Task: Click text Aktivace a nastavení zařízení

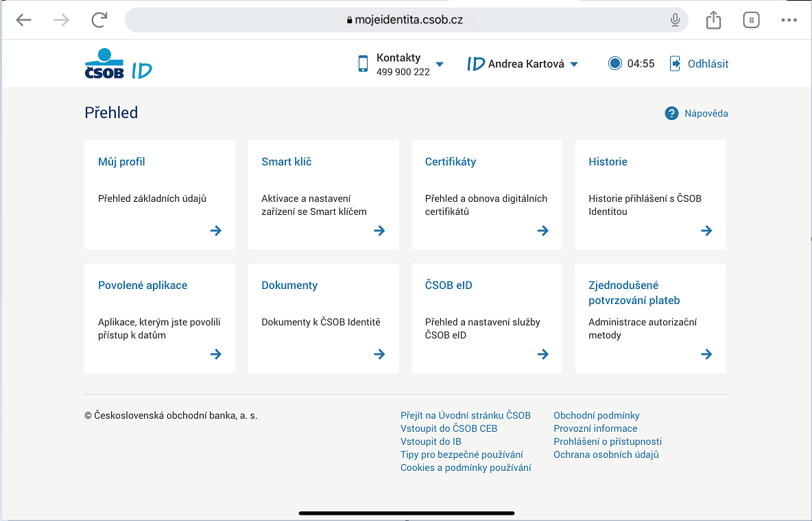Action: (314, 205)
